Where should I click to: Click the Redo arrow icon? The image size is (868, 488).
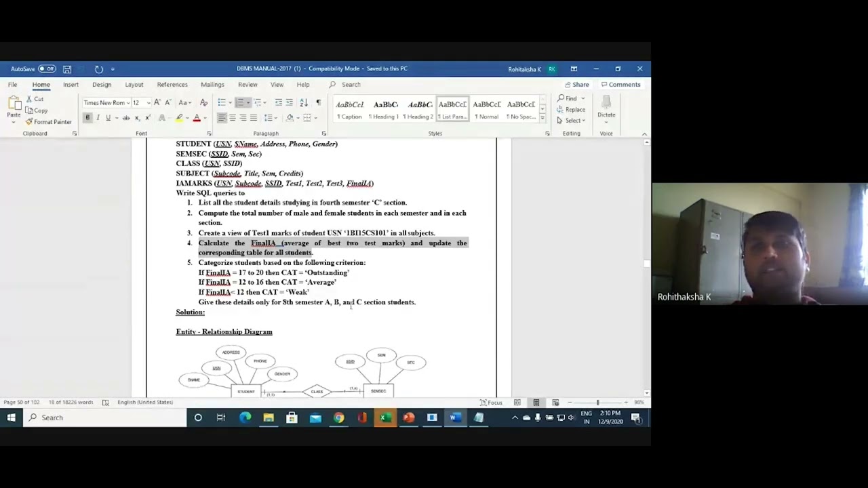(x=99, y=68)
